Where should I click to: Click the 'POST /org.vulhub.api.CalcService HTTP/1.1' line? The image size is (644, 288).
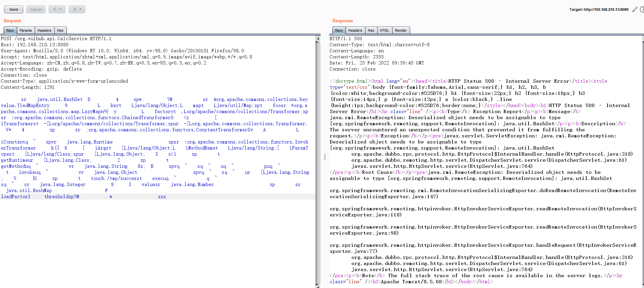pyautogui.click(x=56, y=38)
